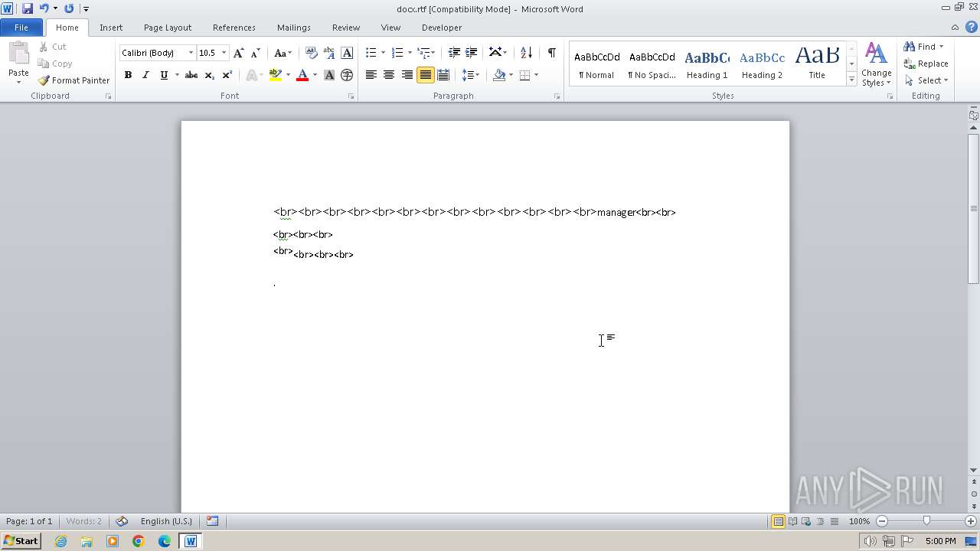Click Decrease Indent icon
This screenshot has height=551, width=980.
point(454,53)
